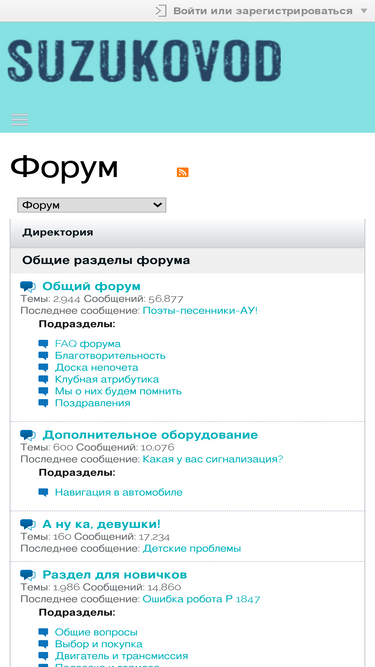
Task: Open Общие вопросы subsection
Action: 96,633
